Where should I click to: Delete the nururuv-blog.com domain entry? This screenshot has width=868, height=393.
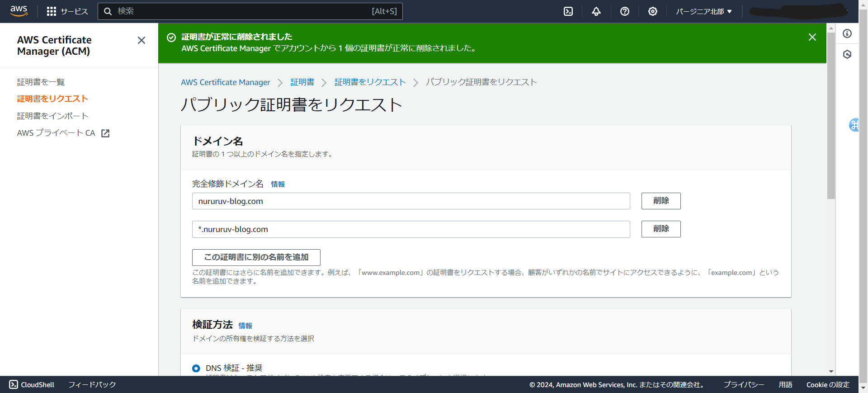tap(661, 201)
